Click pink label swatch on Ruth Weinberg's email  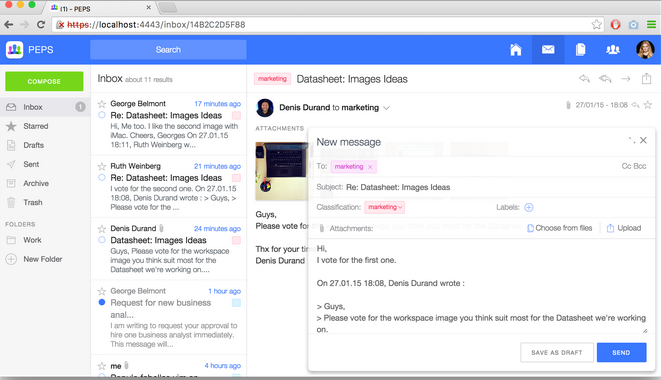[236, 178]
